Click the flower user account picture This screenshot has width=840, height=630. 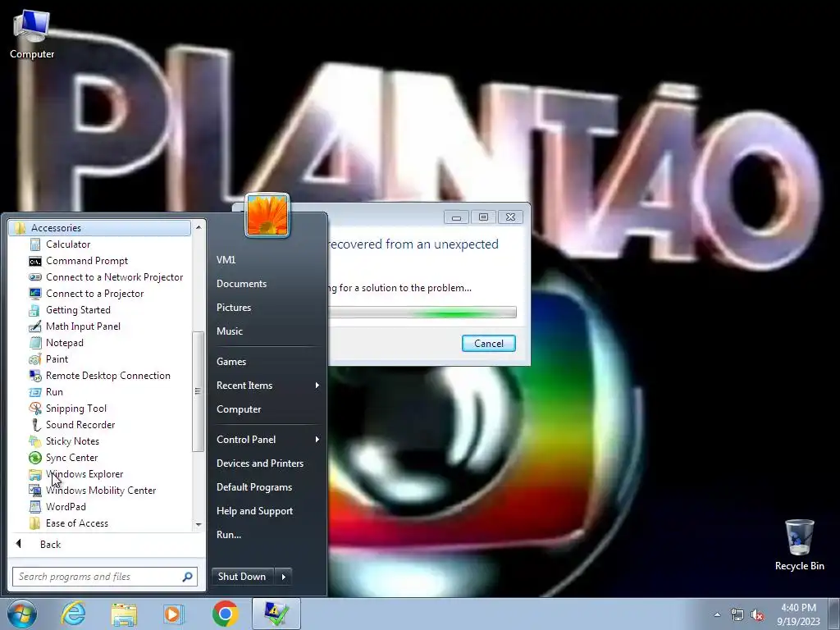[267, 216]
